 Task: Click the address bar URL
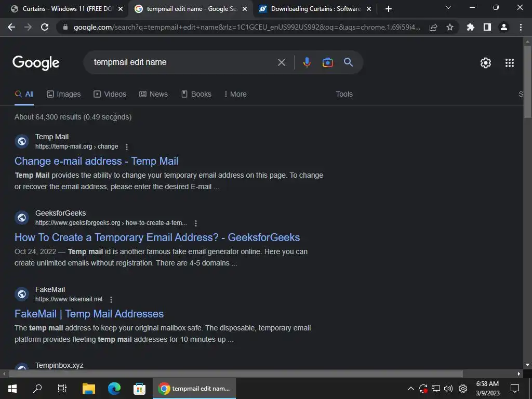click(247, 27)
